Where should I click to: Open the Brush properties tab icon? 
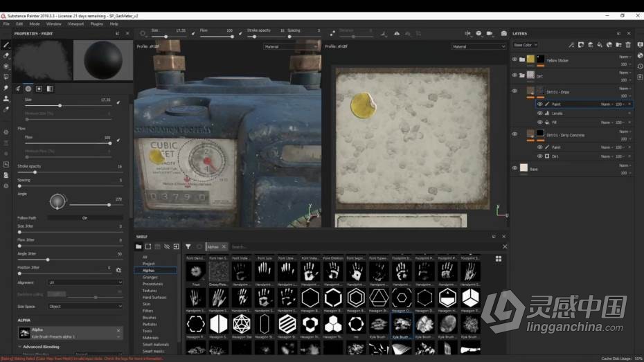point(18,89)
